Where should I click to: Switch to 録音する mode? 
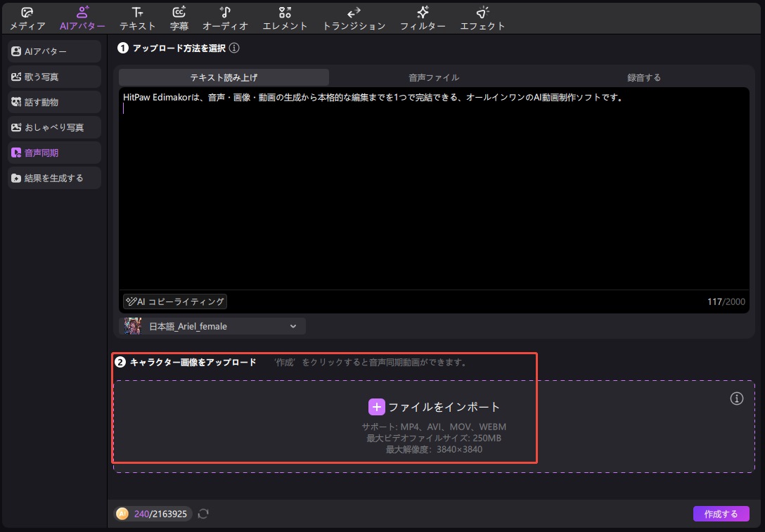pyautogui.click(x=644, y=77)
